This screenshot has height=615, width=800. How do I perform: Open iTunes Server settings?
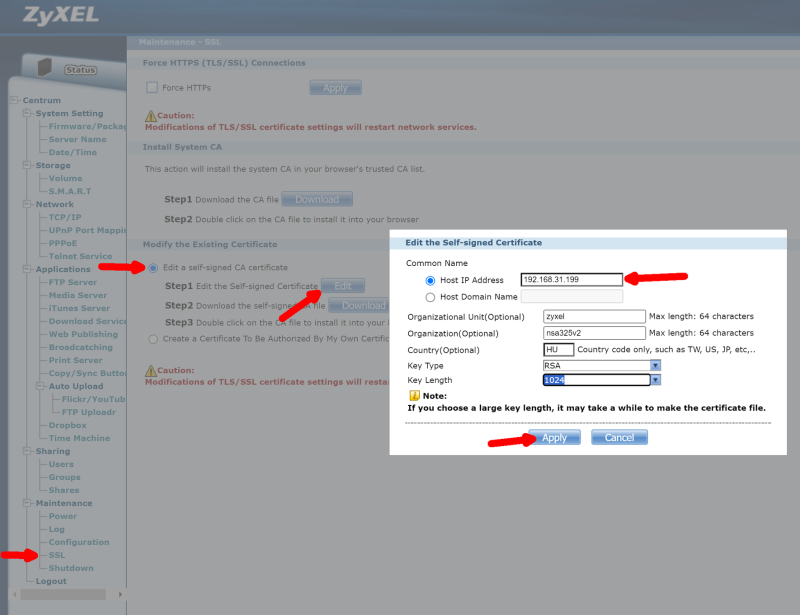coord(79,308)
